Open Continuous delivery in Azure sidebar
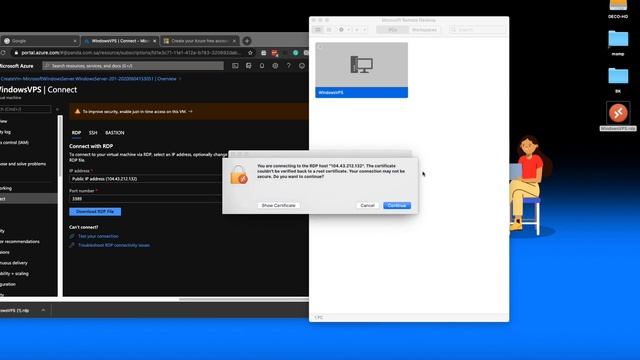The width and height of the screenshot is (640, 360). [x=13, y=263]
